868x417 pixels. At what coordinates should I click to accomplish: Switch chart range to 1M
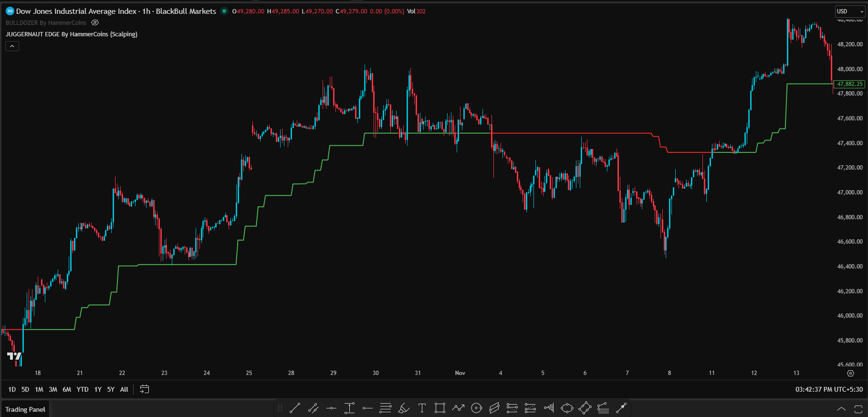[39, 389]
